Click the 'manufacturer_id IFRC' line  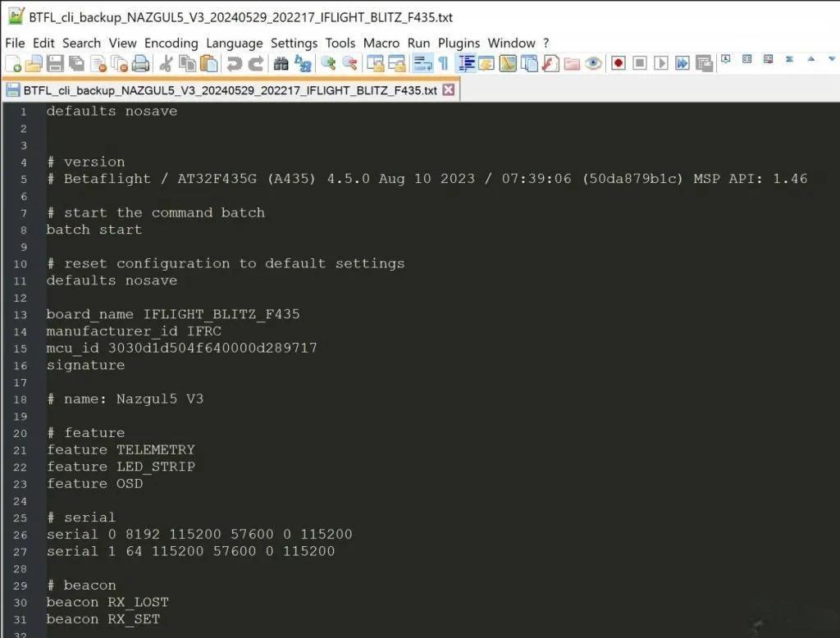134,331
